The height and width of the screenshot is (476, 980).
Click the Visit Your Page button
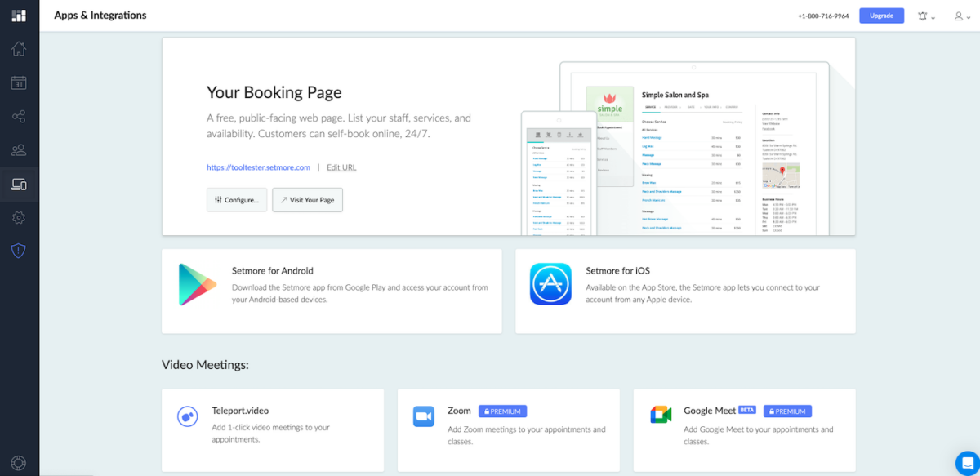pos(307,199)
